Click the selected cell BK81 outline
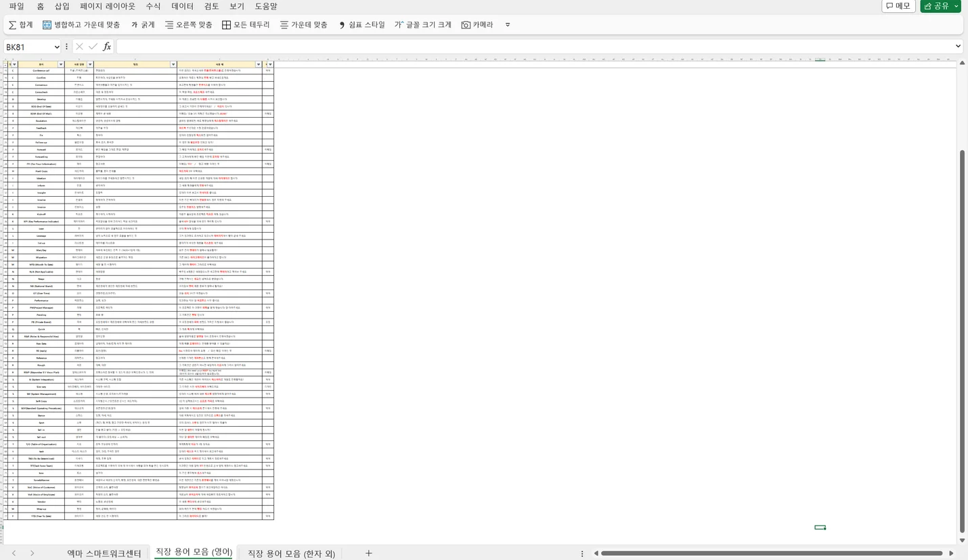 [x=820, y=527]
